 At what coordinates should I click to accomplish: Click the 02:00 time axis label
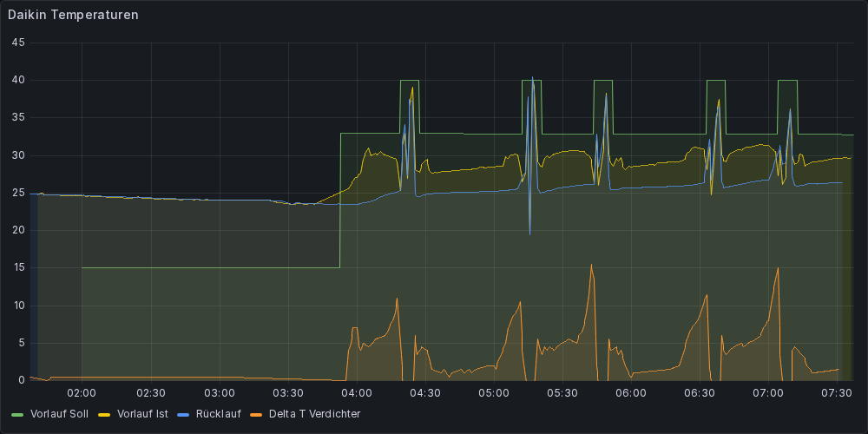82,393
